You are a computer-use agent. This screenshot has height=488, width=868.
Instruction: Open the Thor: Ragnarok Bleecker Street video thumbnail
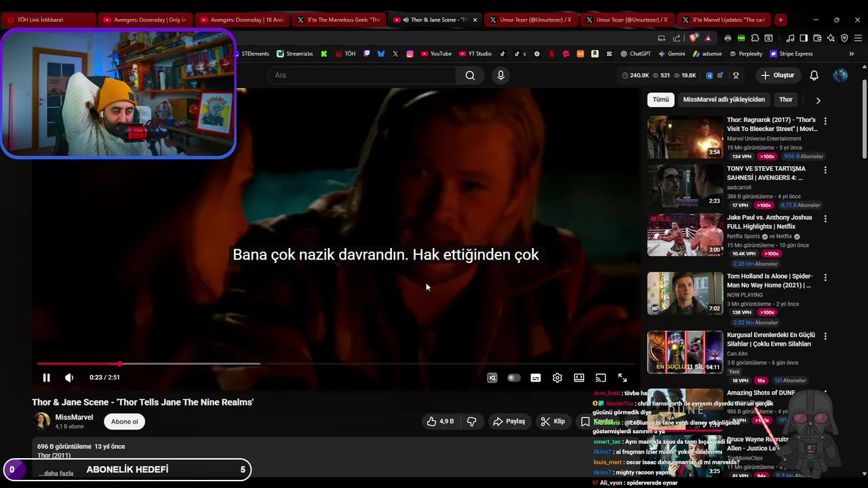pos(685,137)
